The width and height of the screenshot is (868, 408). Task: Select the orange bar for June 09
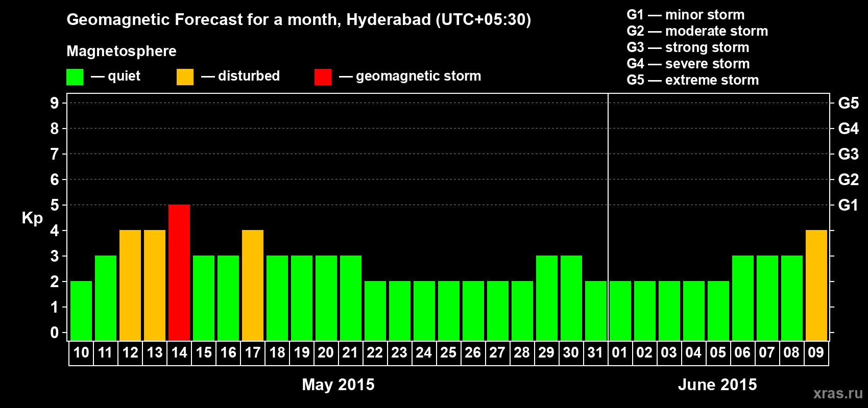(x=816, y=285)
